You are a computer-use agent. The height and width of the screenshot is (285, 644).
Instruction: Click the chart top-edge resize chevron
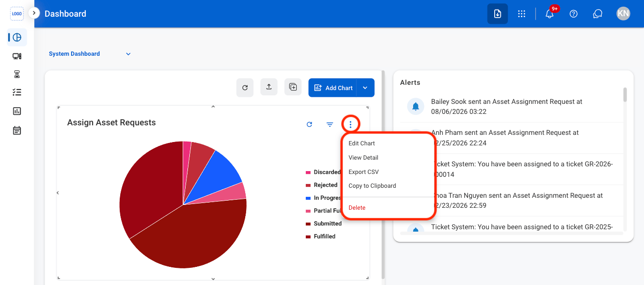213,106
